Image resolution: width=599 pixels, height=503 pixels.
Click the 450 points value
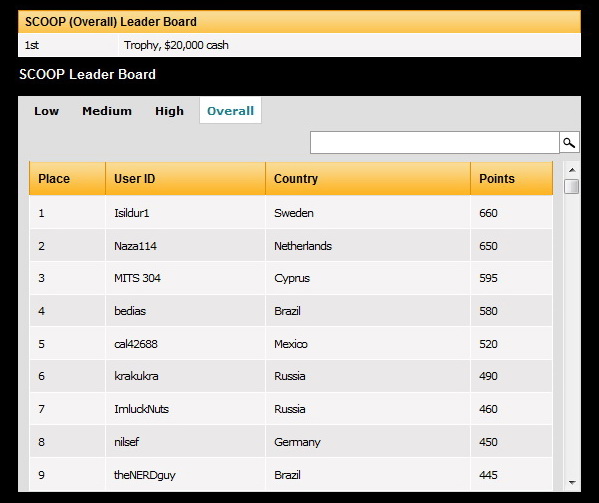coord(488,442)
